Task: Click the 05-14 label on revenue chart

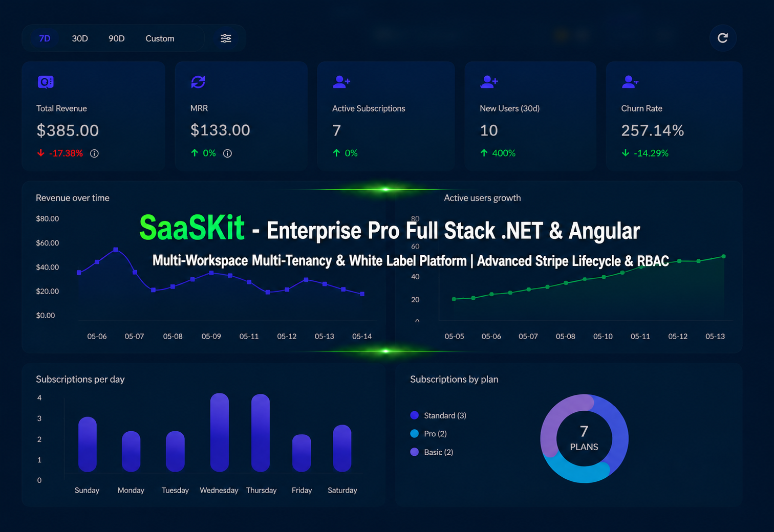Action: point(362,336)
